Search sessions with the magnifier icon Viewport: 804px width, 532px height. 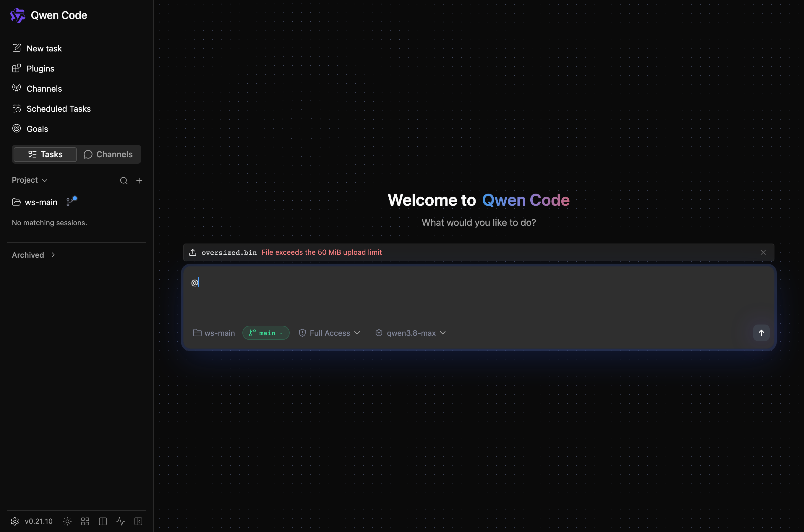pos(124,181)
